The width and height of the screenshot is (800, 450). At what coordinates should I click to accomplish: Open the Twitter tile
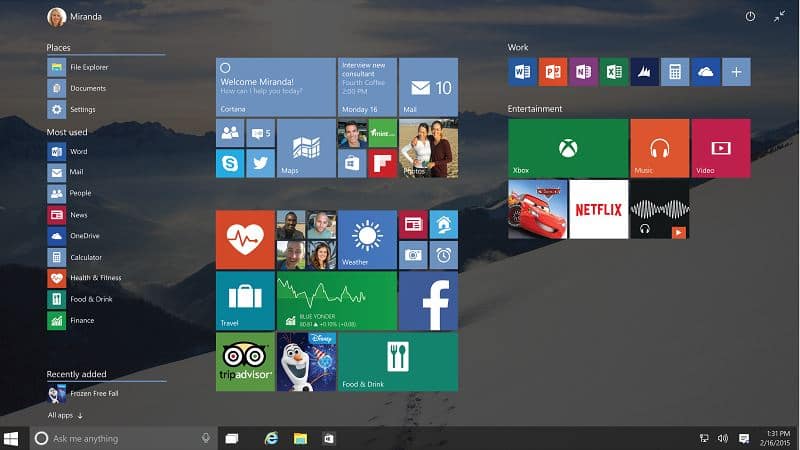pos(260,163)
